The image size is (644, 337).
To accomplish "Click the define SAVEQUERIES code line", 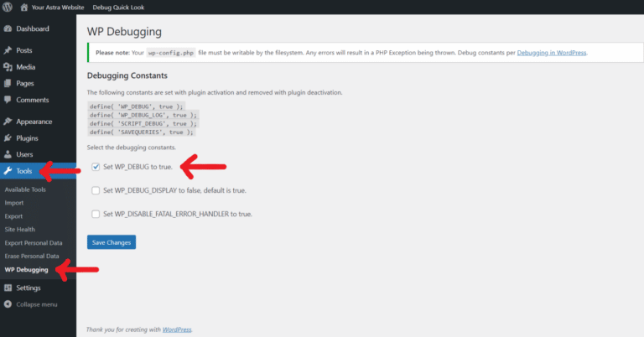I will tap(141, 132).
